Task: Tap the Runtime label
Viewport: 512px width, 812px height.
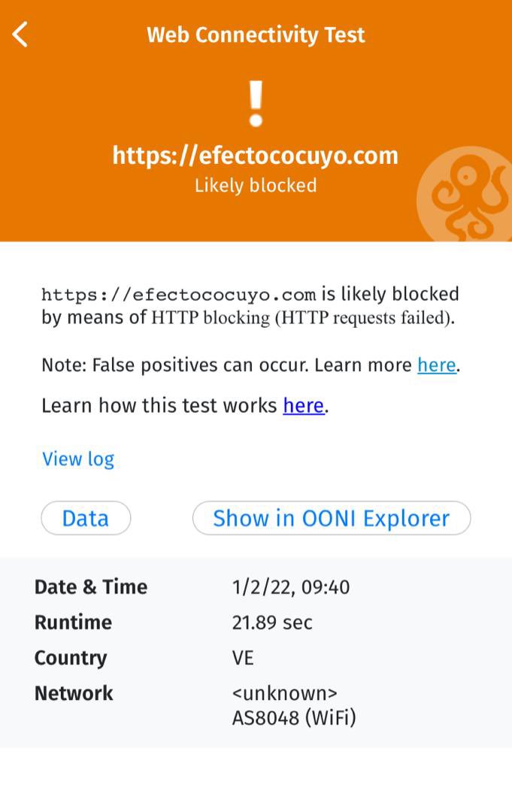Action: point(73,622)
